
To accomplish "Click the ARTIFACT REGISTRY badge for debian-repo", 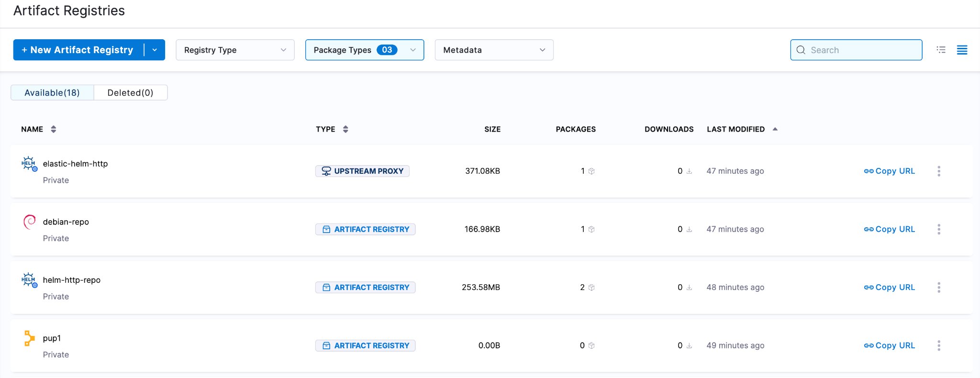I will tap(365, 229).
